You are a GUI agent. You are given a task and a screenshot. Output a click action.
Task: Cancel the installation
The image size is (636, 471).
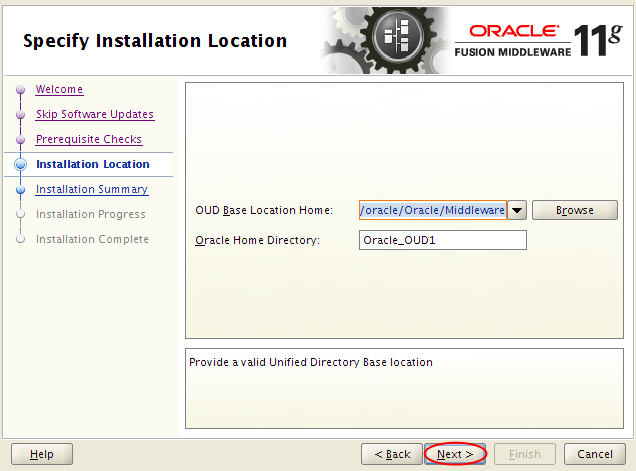pyautogui.click(x=595, y=454)
